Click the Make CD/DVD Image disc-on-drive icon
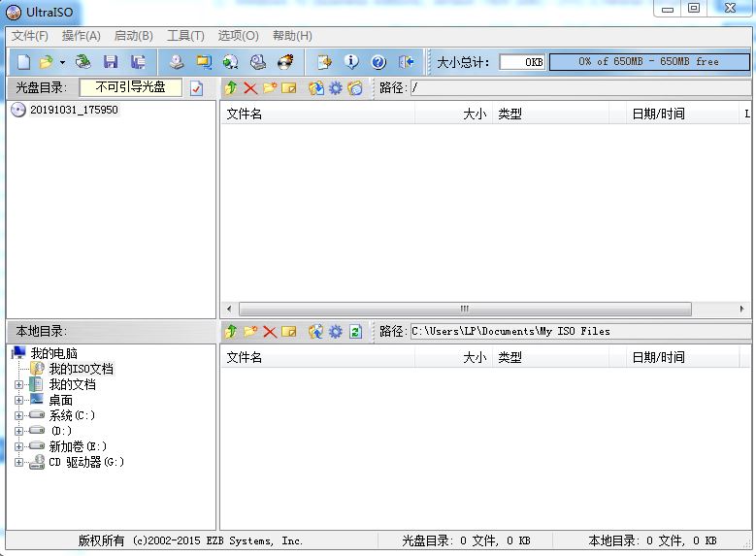The image size is (756, 556). pyautogui.click(x=177, y=62)
